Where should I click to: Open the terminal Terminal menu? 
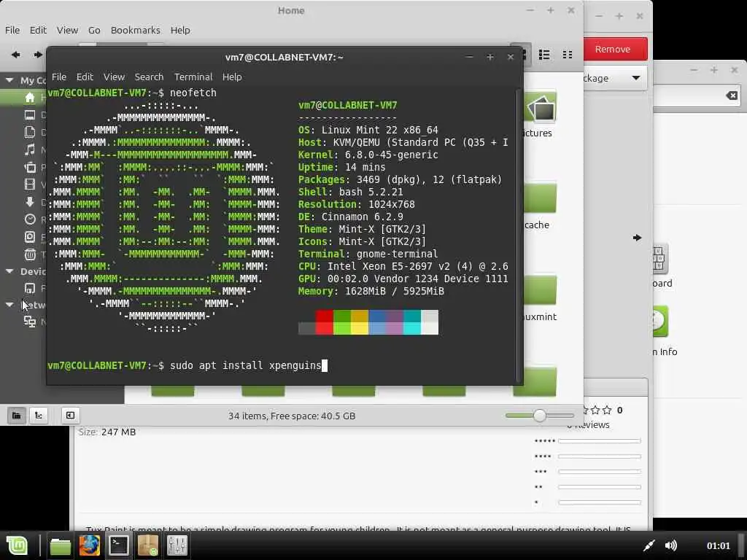[193, 77]
